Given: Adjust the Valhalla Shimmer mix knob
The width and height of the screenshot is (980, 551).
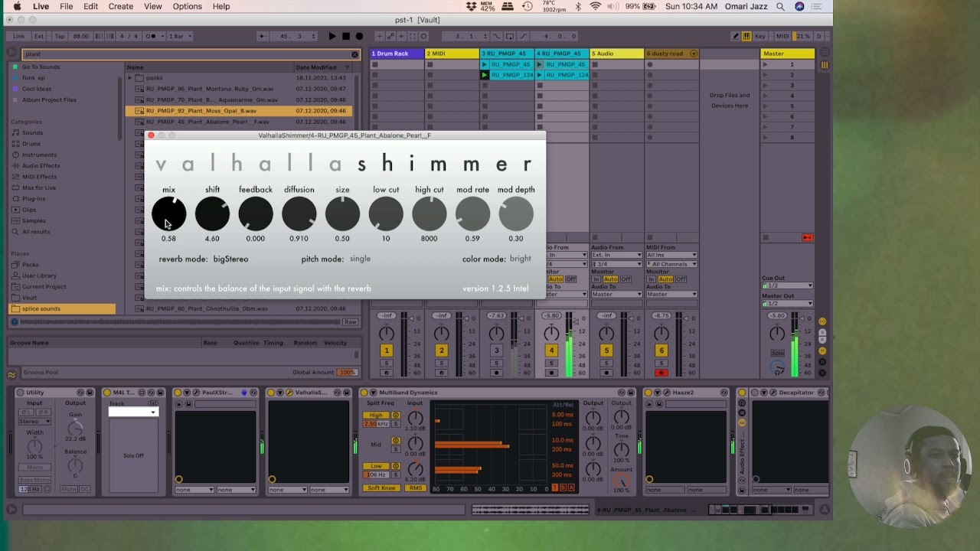Looking at the screenshot, I should click(168, 214).
